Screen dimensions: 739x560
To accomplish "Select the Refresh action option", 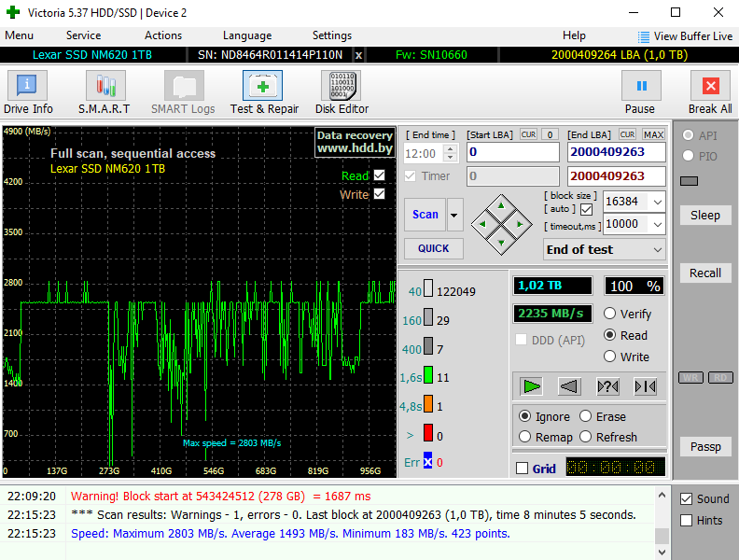I will 585,437.
